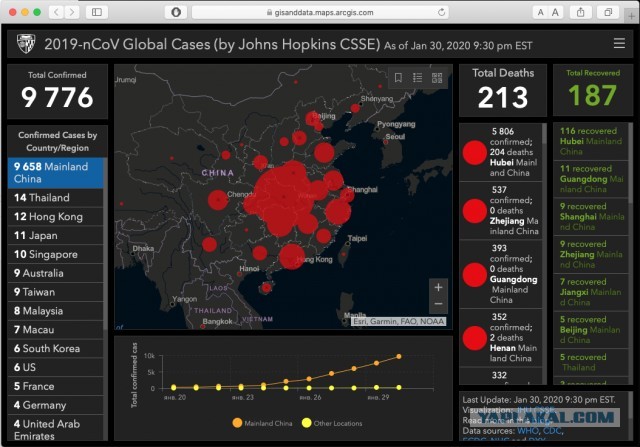
Task: Select 8 Malaysia in country list
Action: pyautogui.click(x=56, y=311)
